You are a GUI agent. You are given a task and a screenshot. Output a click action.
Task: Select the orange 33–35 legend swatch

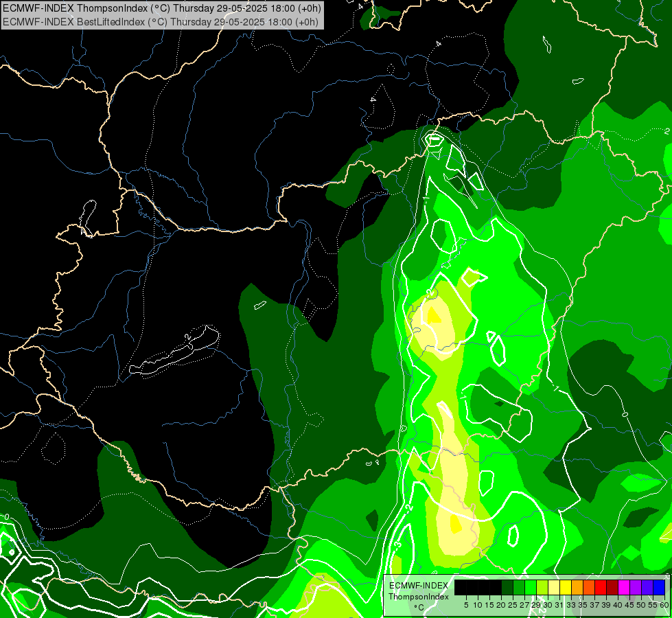pyautogui.click(x=577, y=587)
